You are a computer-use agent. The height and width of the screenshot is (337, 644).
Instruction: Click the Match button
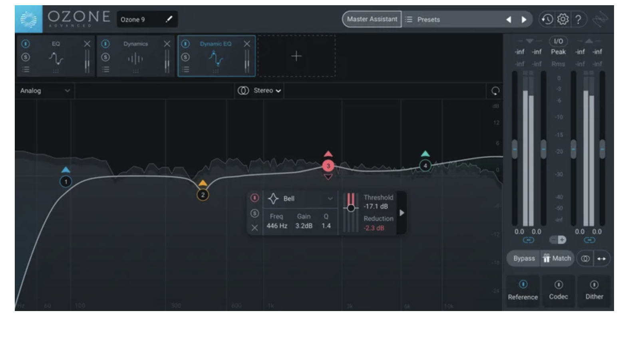click(557, 259)
